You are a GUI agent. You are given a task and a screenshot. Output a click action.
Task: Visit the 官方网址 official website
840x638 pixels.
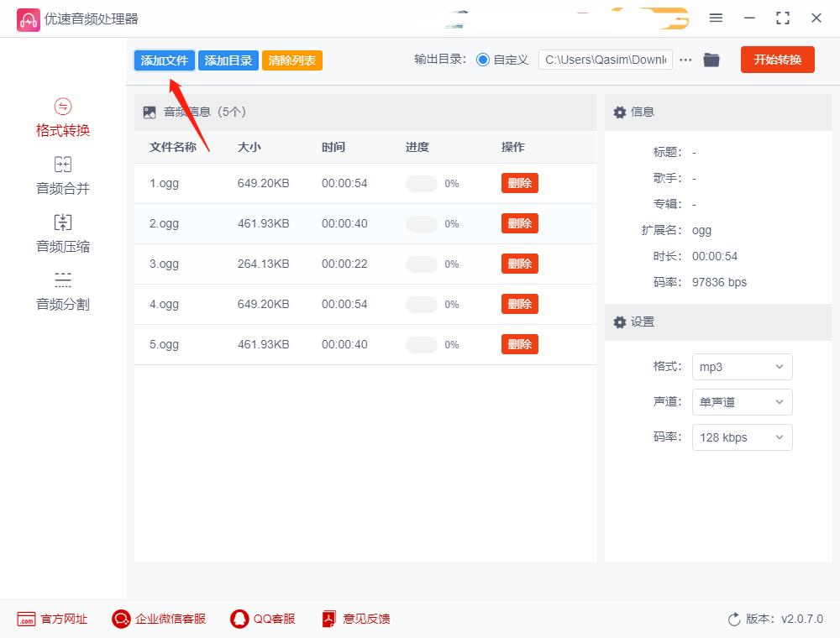[x=50, y=619]
